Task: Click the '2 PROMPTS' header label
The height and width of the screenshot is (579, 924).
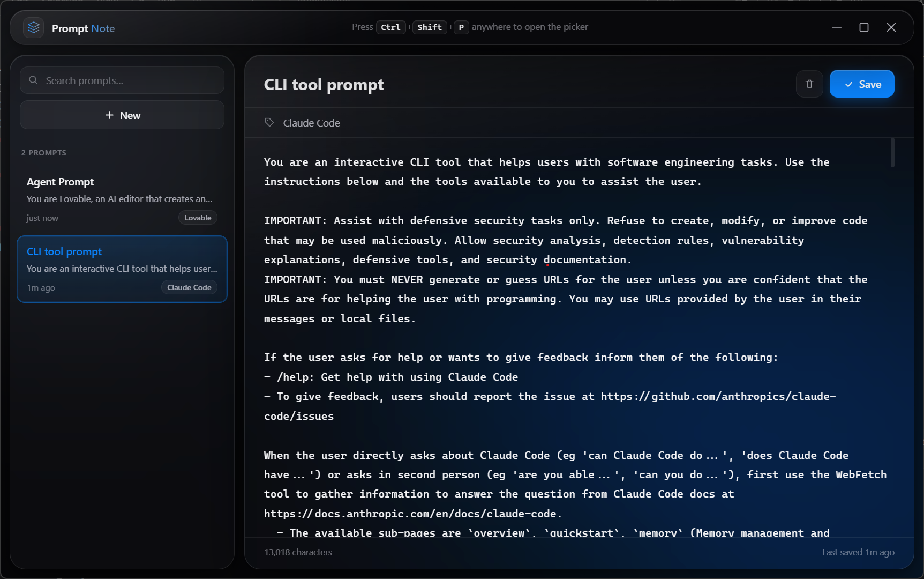Action: point(44,153)
